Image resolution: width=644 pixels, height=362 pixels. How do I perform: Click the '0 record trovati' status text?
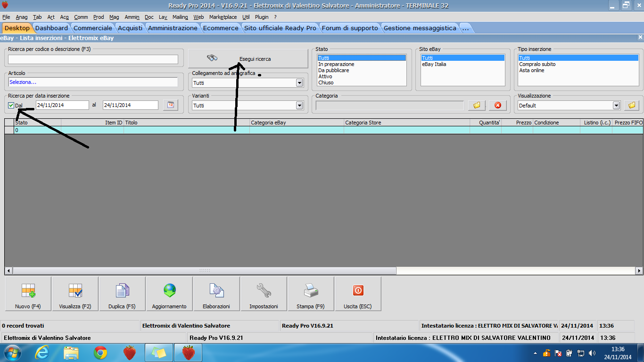click(23, 326)
